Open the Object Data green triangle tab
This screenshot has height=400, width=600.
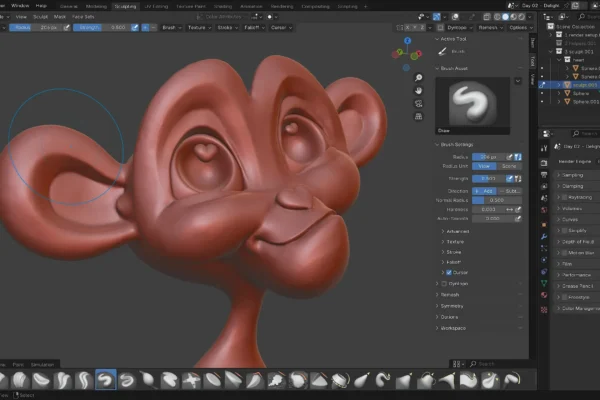pyautogui.click(x=544, y=283)
